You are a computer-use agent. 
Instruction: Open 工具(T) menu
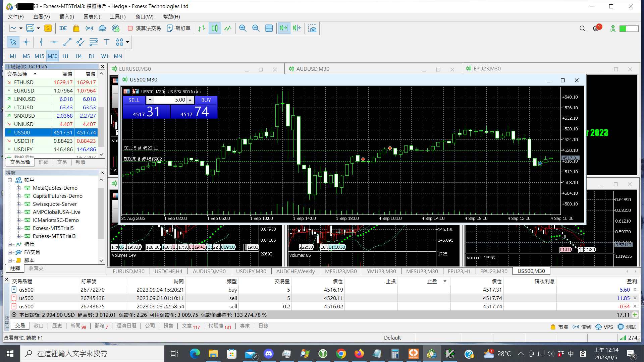118,16
